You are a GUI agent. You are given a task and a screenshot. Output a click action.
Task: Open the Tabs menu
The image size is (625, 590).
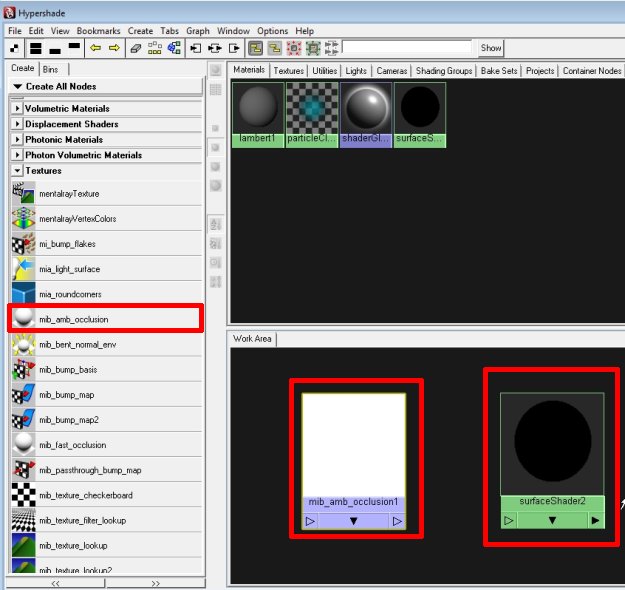(169, 31)
